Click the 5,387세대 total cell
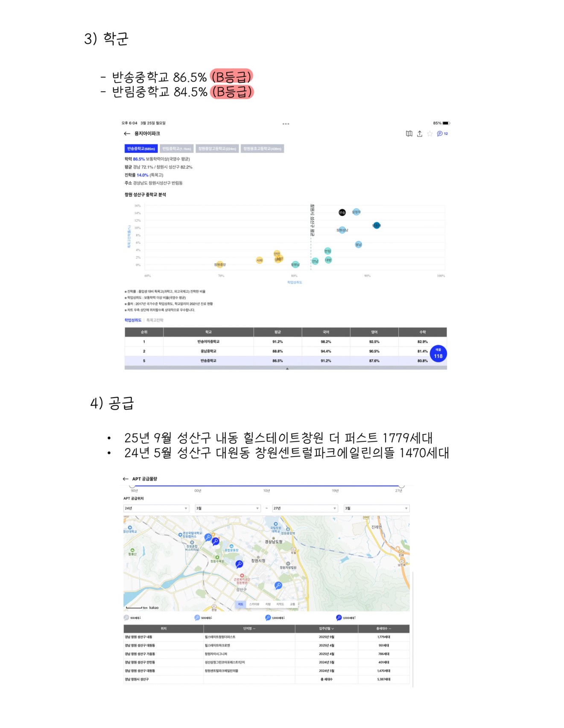The height and width of the screenshot is (728, 564). (x=384, y=679)
